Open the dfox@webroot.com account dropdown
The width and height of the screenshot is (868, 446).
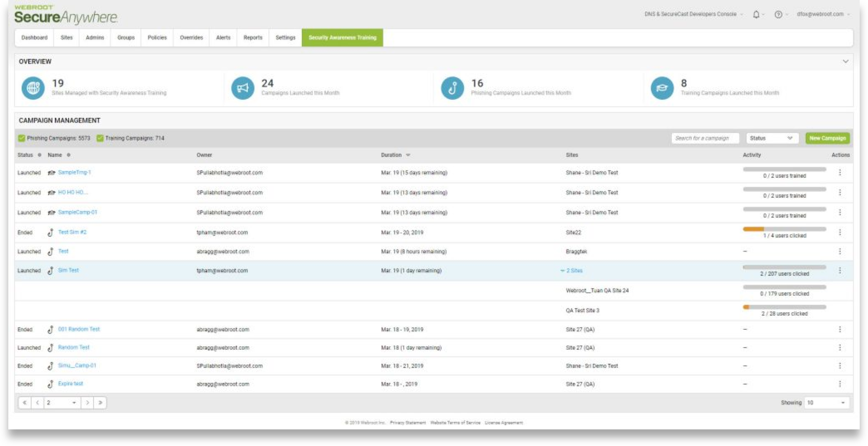(x=823, y=14)
